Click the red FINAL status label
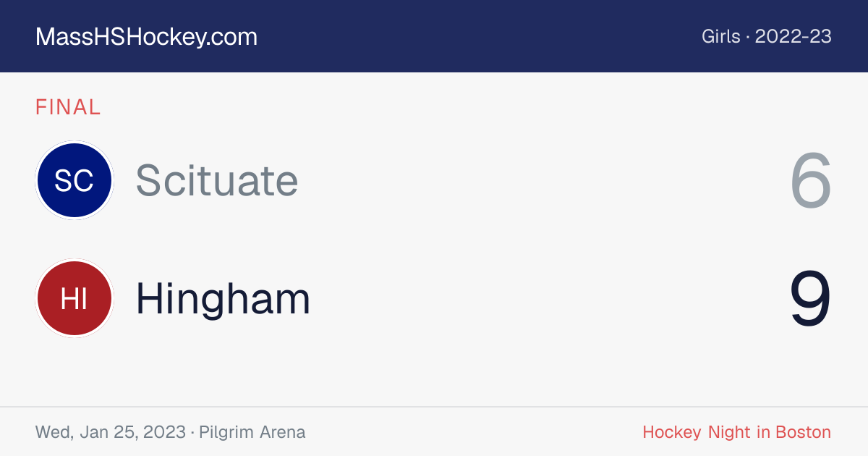868x456 pixels. [68, 107]
